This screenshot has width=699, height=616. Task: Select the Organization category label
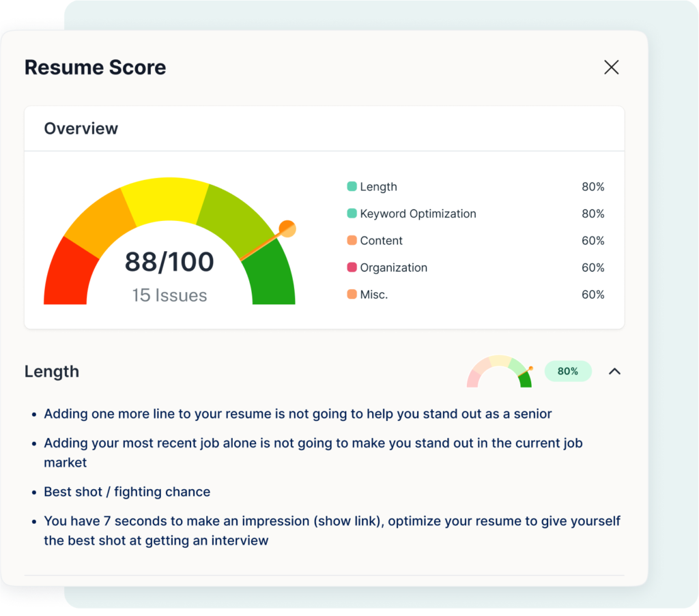(x=393, y=267)
